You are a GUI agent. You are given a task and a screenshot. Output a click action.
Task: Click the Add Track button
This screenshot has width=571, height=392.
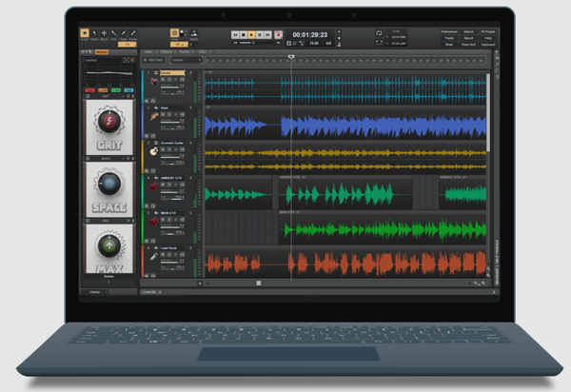coord(153,60)
